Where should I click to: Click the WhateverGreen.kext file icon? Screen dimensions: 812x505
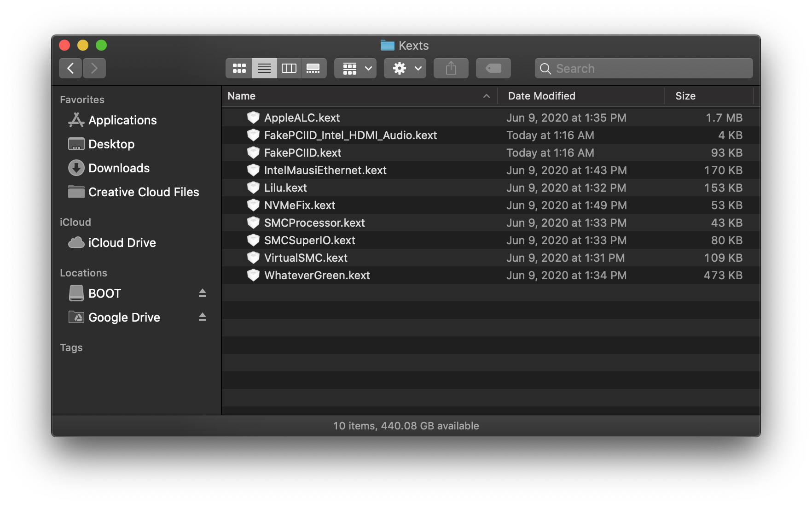[x=253, y=275]
